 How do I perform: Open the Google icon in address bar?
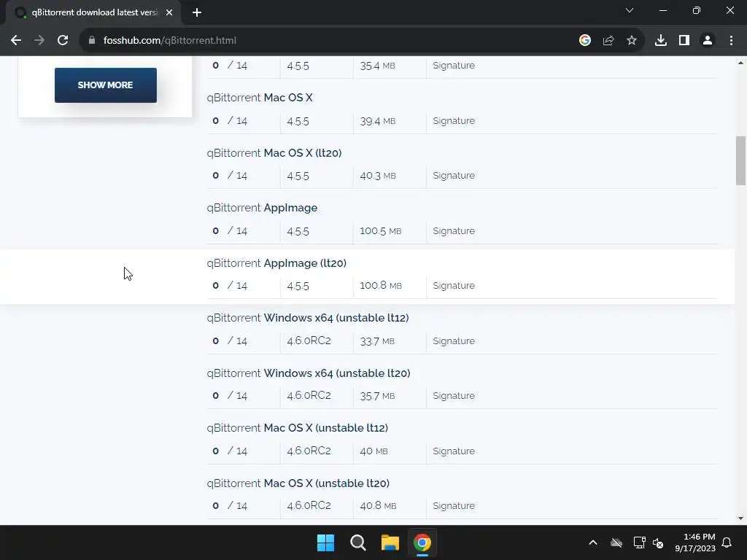tap(585, 41)
